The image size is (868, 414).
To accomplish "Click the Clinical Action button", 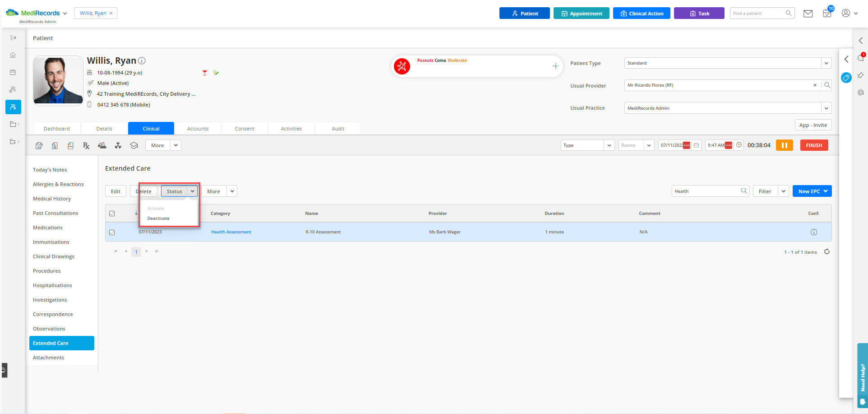I will coord(642,14).
